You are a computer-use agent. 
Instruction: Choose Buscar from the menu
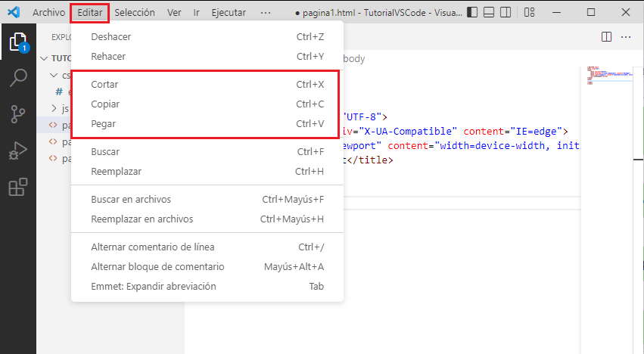[x=207, y=151]
